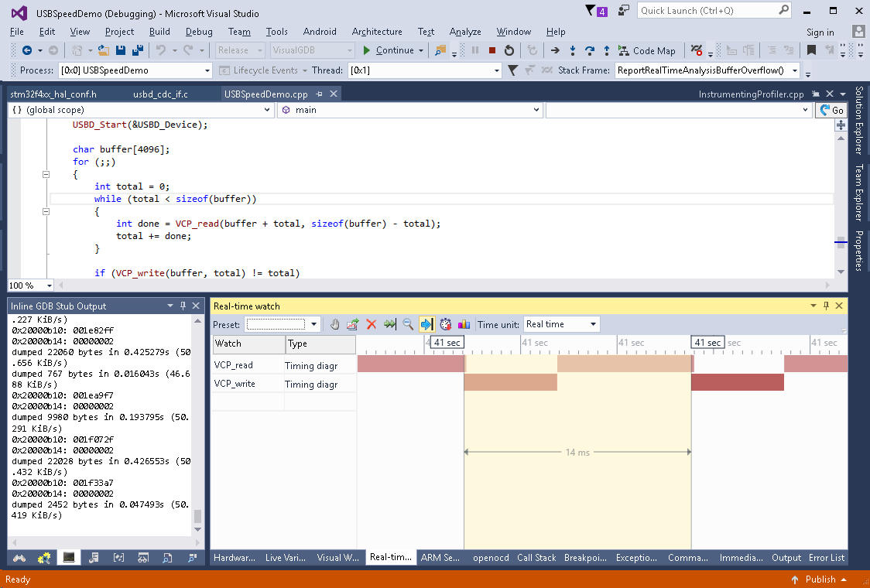Click the red X delete icon in Real-time watch
The image size is (870, 588).
point(372,324)
